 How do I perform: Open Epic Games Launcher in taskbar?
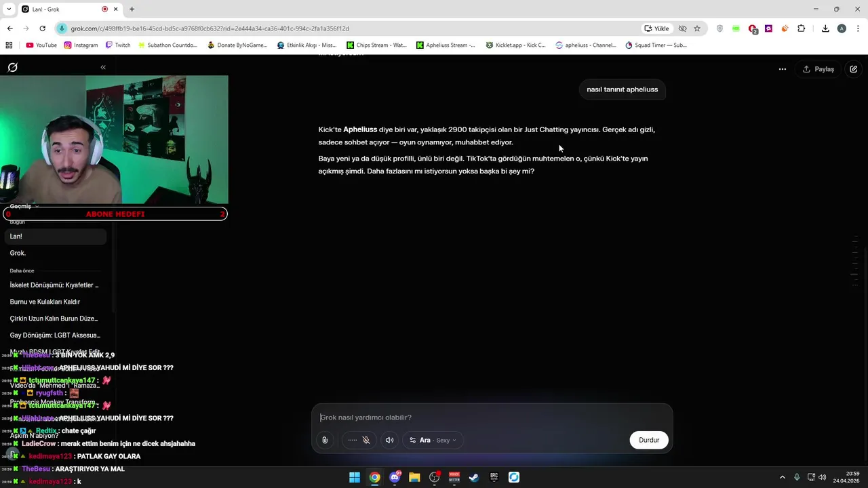coord(494,477)
